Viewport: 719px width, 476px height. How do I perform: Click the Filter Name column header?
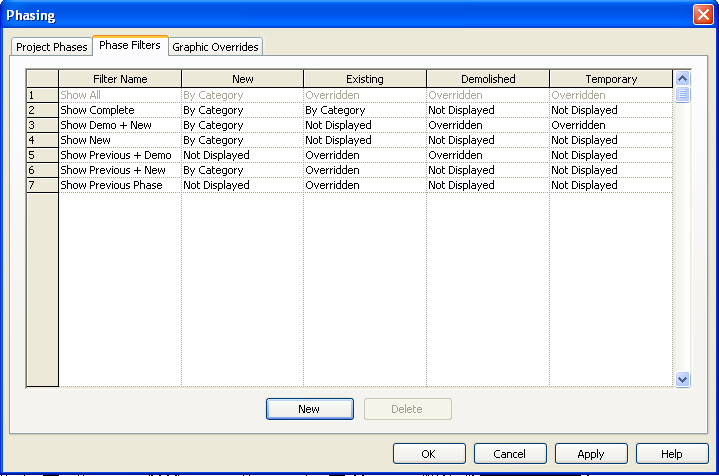pyautogui.click(x=119, y=79)
